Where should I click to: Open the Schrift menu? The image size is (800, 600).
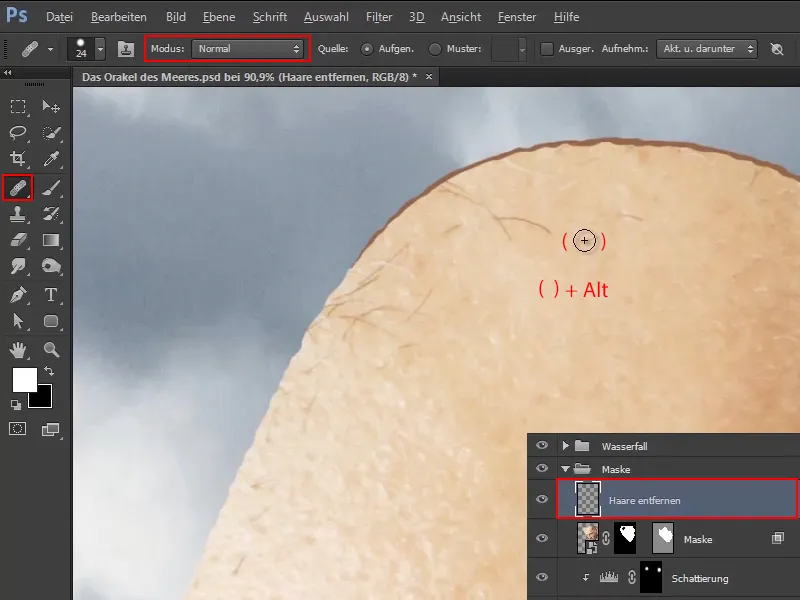pyautogui.click(x=270, y=17)
